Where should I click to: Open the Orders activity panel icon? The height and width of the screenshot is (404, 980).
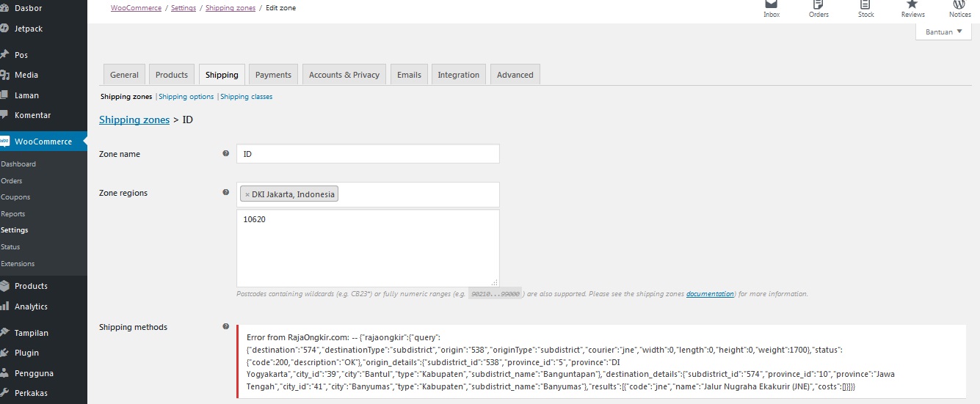(819, 4)
